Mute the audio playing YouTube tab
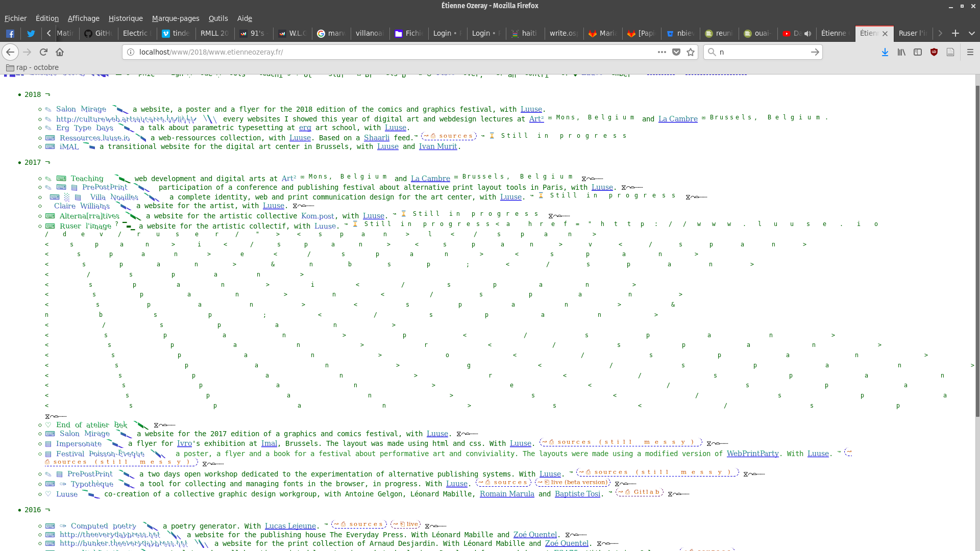 click(x=807, y=34)
